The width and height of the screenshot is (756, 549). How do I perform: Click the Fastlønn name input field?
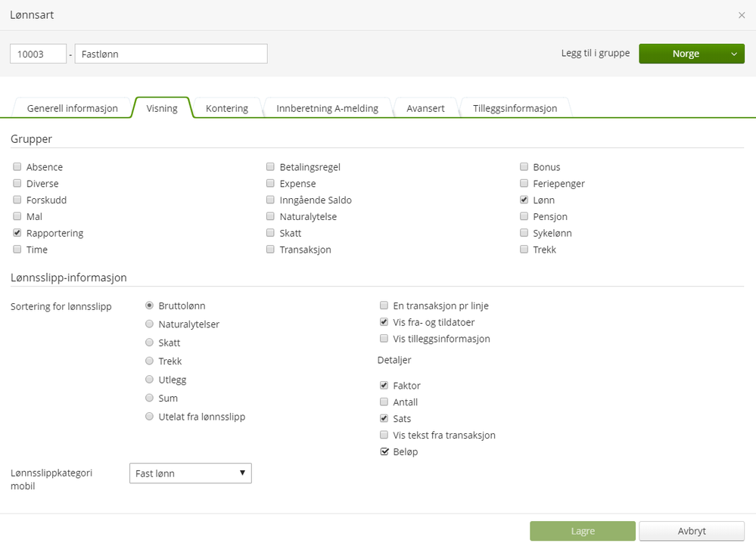pyautogui.click(x=171, y=54)
